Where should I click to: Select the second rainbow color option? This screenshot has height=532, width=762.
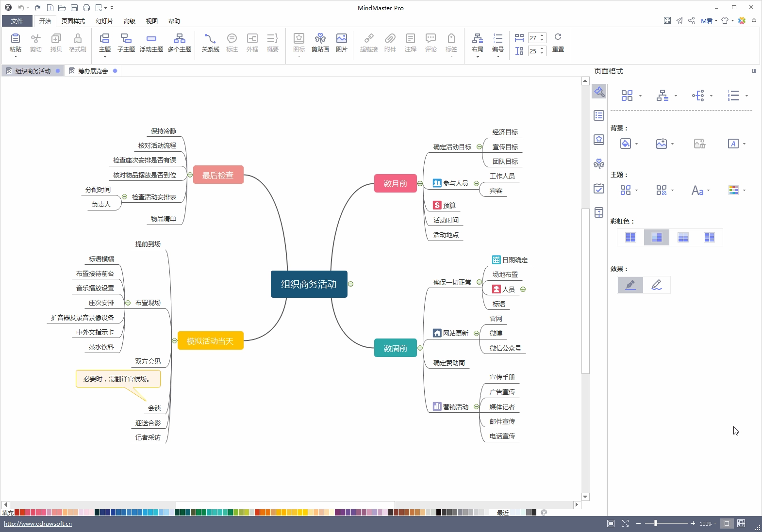[656, 237]
